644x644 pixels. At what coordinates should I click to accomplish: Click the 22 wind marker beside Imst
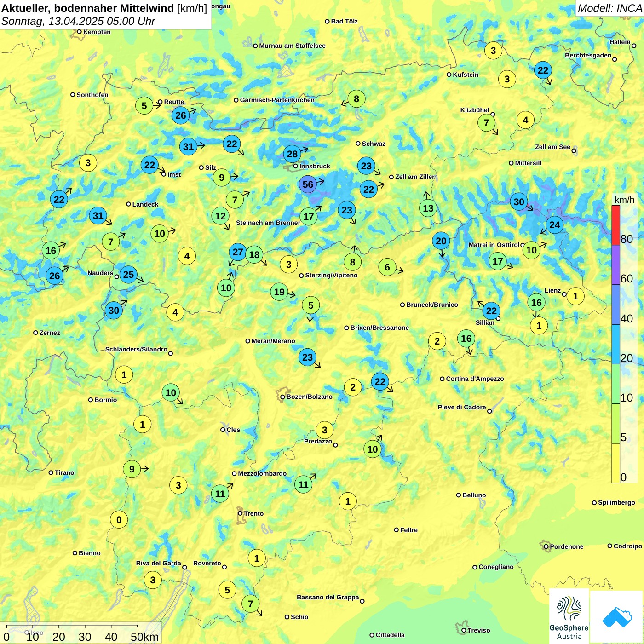click(x=149, y=165)
